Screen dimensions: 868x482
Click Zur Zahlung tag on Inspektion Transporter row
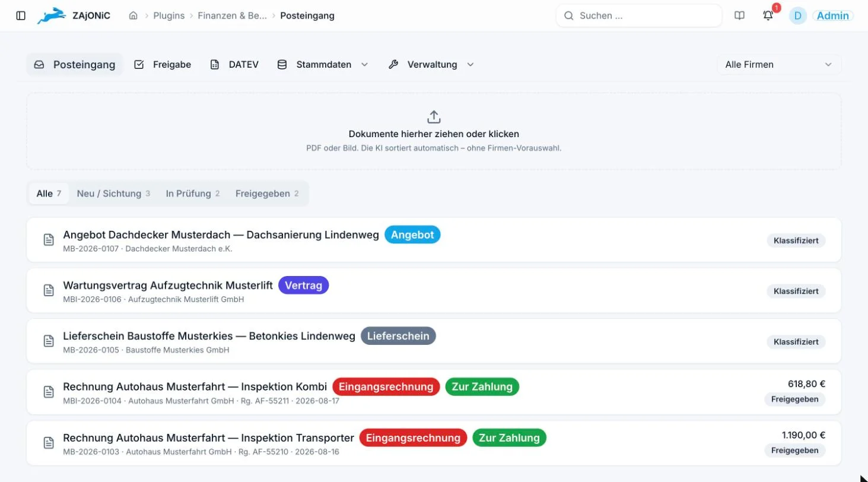[509, 438]
